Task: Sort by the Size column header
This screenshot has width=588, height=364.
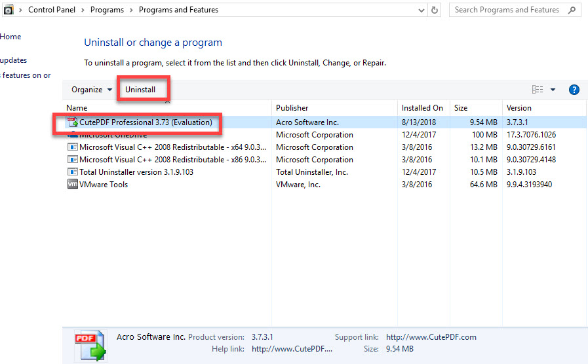Action: [x=461, y=108]
